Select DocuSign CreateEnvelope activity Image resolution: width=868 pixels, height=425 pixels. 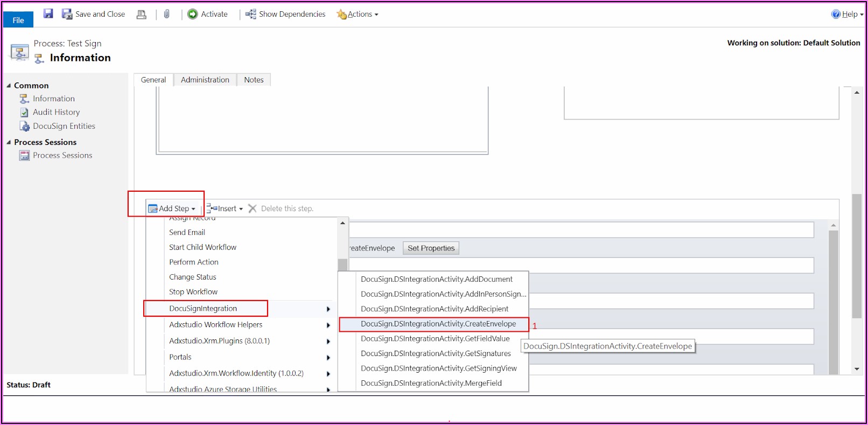(438, 324)
